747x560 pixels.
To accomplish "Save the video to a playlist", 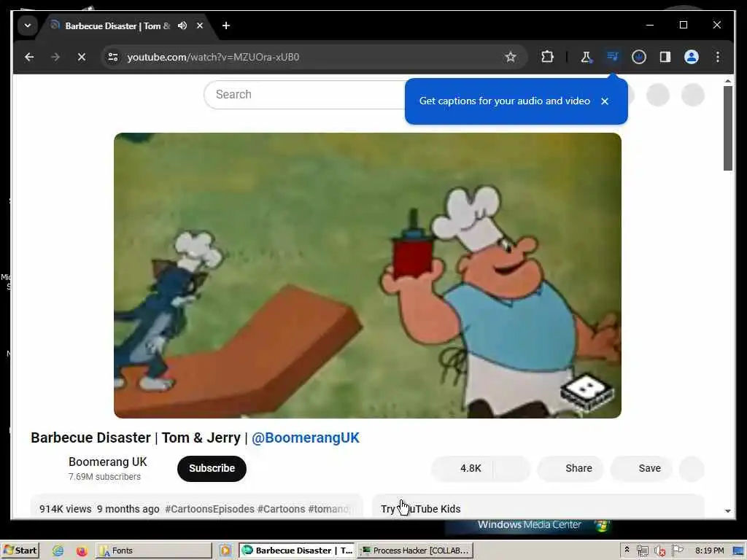I will coord(641,469).
